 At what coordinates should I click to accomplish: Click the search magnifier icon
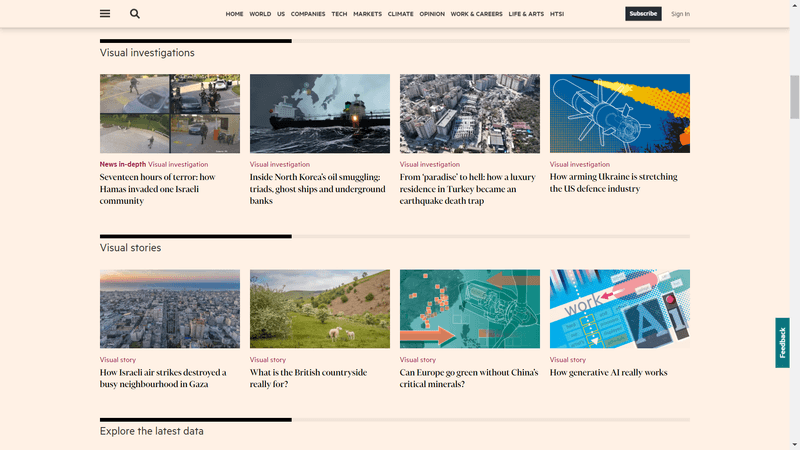135,14
